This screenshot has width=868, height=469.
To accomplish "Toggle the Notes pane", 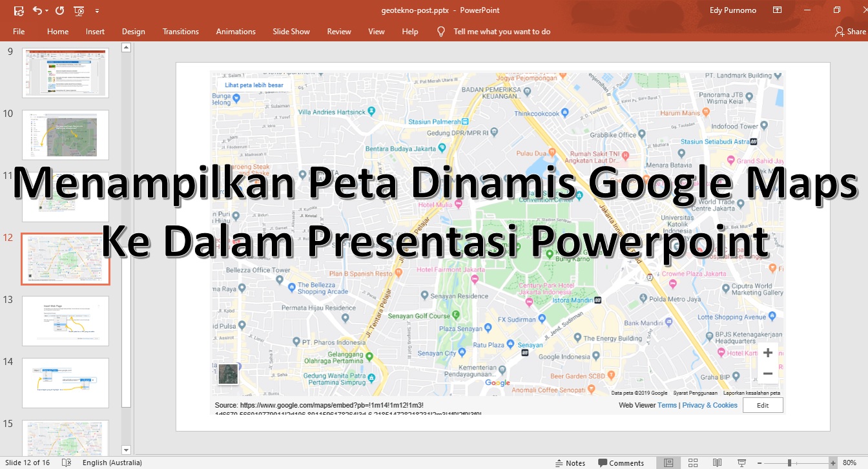I will [x=570, y=463].
